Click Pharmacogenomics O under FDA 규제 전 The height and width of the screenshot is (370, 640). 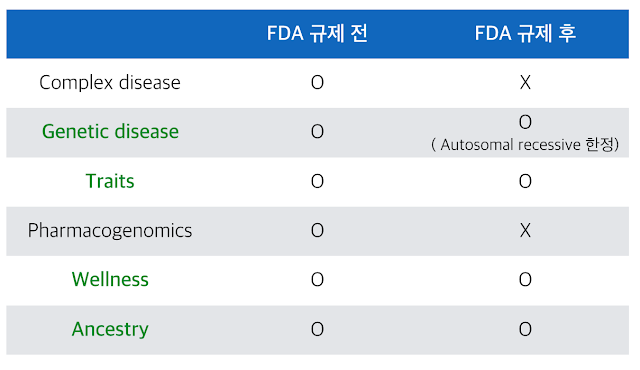(317, 231)
